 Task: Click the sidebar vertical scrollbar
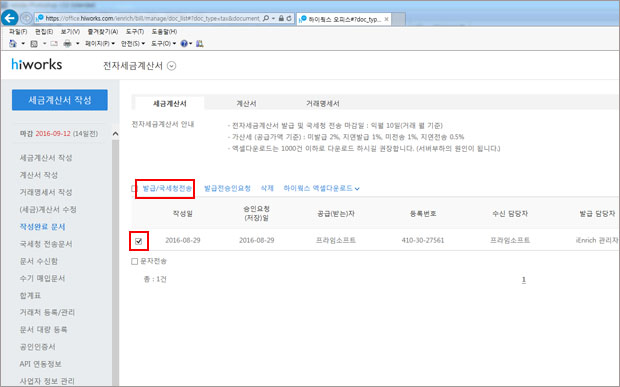pos(115,261)
